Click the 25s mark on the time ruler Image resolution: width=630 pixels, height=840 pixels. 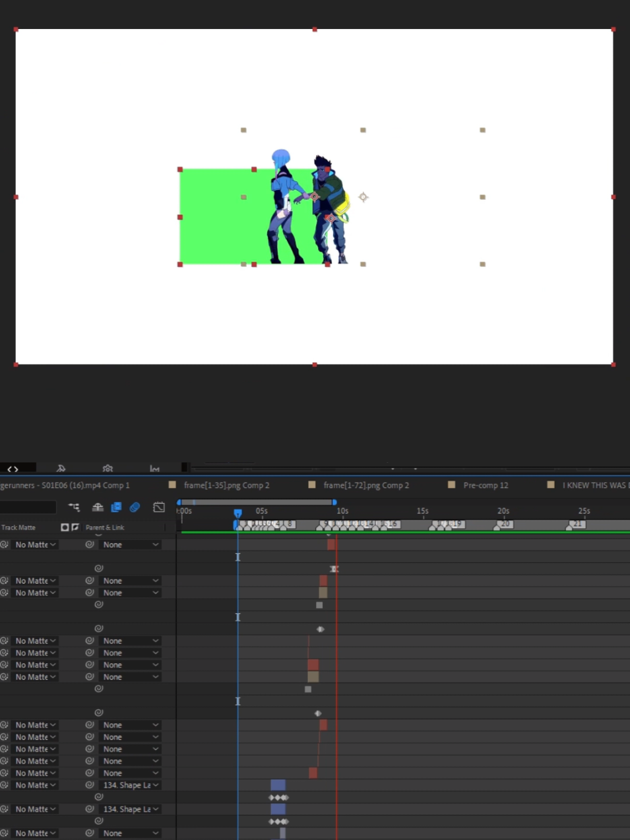(x=584, y=511)
